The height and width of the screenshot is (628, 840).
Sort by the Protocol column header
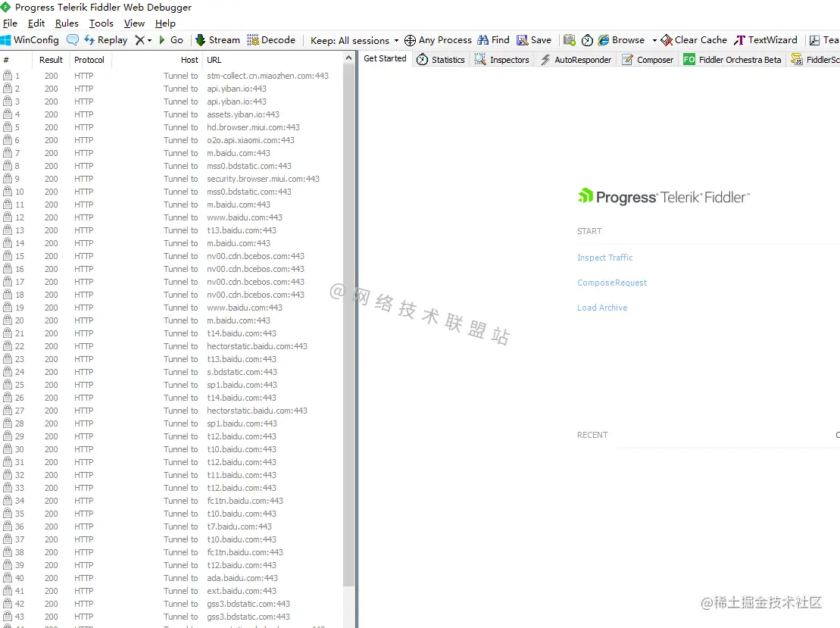pos(89,60)
